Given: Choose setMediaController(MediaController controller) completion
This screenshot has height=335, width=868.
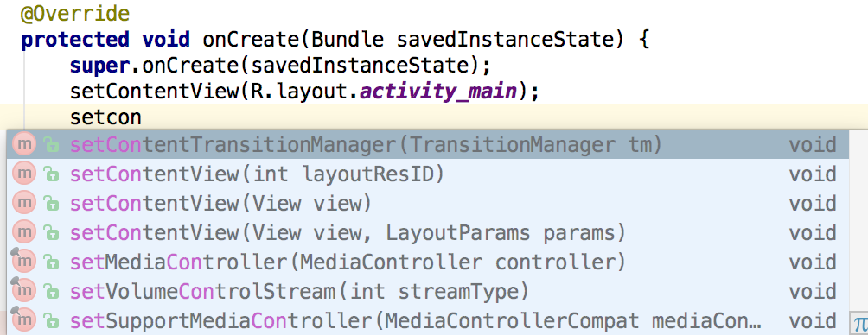Looking at the screenshot, I should click(427, 262).
